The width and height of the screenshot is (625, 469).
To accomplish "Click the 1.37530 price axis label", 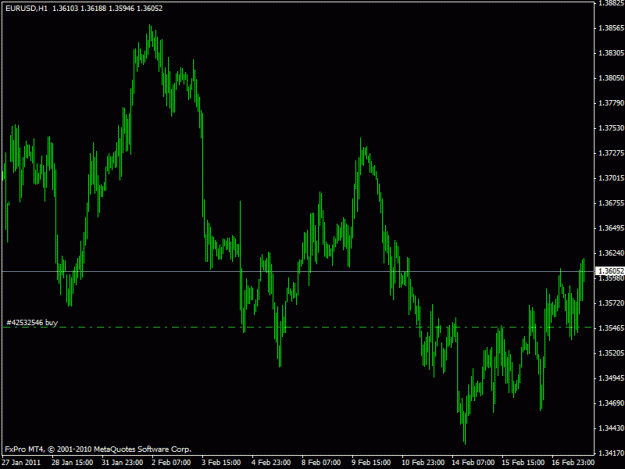I will tap(611, 128).
